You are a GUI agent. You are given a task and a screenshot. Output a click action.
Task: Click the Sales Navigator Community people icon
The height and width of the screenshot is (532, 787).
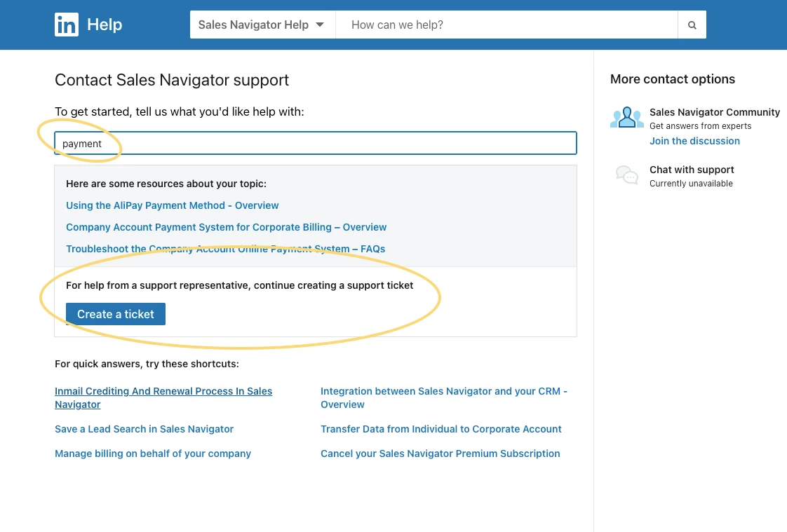[626, 117]
